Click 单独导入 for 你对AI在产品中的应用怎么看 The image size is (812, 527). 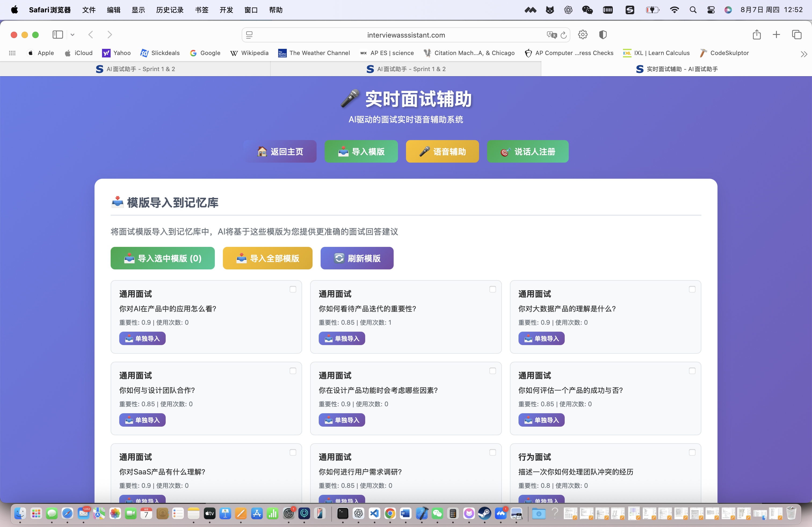(142, 338)
